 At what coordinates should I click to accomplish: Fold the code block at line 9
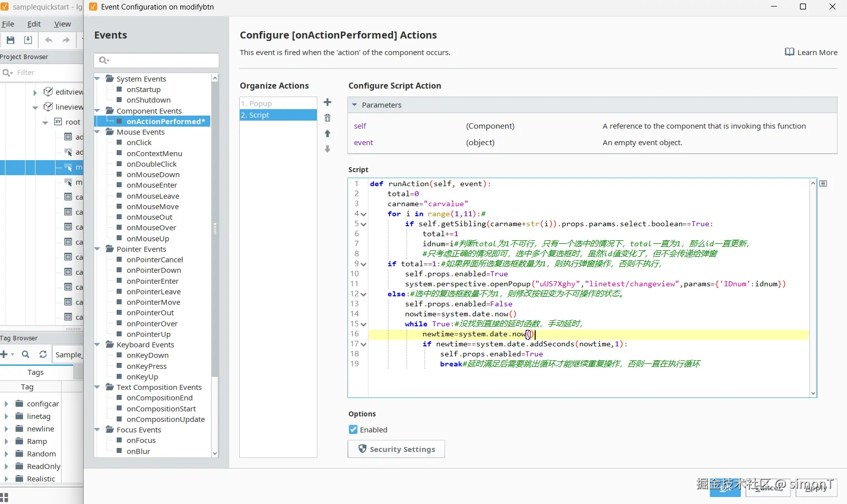coord(363,264)
